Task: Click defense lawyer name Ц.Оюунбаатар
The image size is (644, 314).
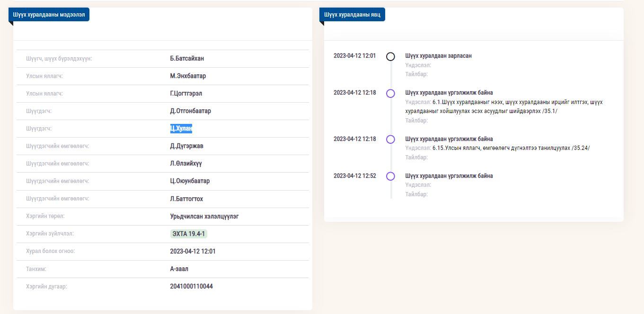Action: pos(190,181)
